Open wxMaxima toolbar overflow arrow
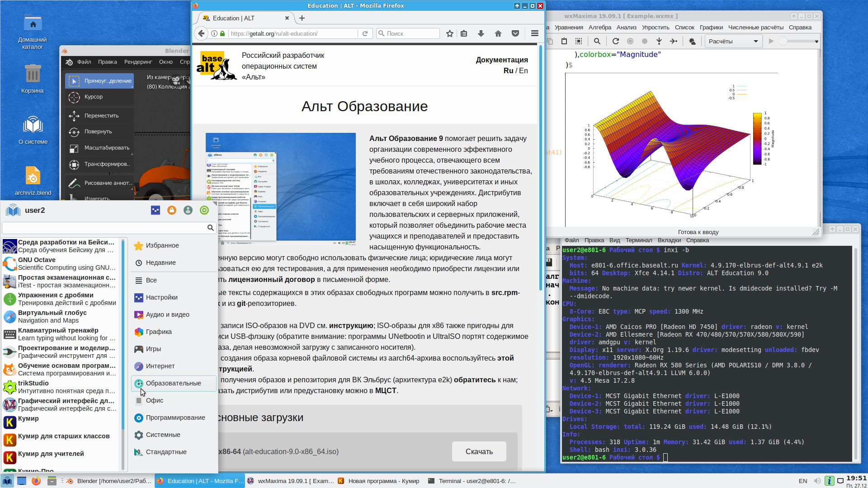868x488 pixels. (816, 41)
